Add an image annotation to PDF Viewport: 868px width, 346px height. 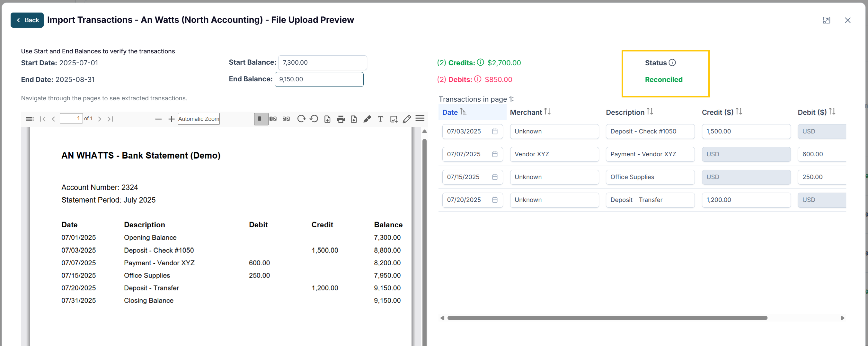tap(394, 119)
